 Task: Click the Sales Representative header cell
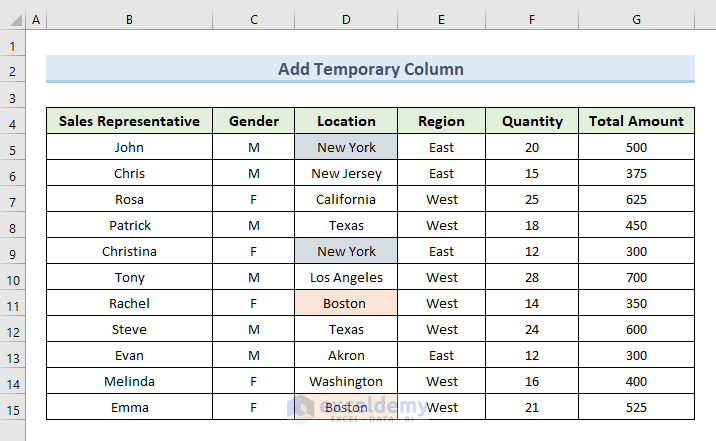[x=129, y=121]
